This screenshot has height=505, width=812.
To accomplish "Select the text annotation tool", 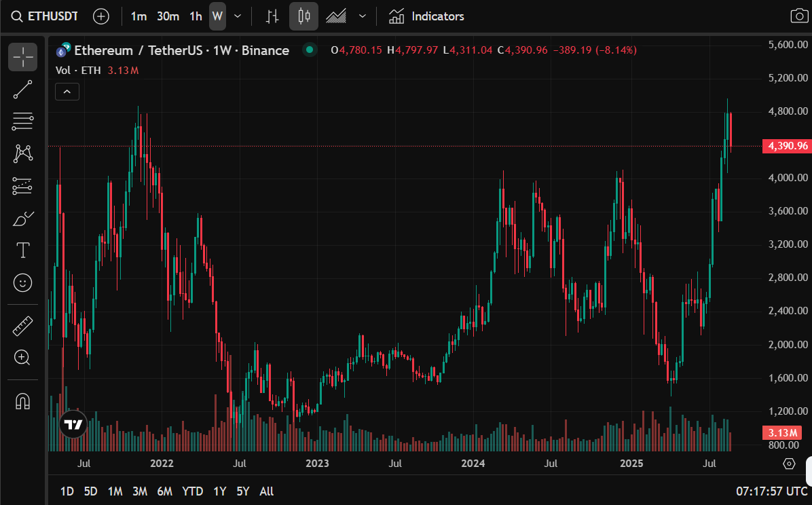I will tap(22, 250).
